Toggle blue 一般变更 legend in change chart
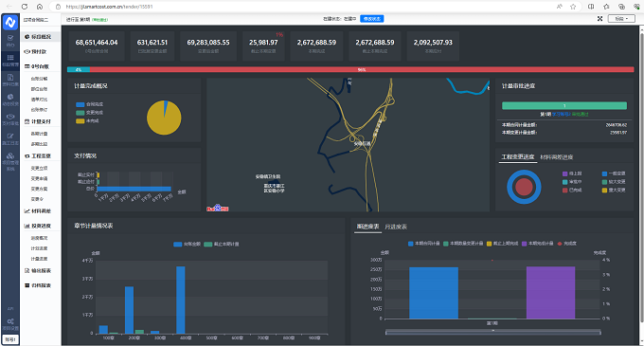 click(x=614, y=173)
